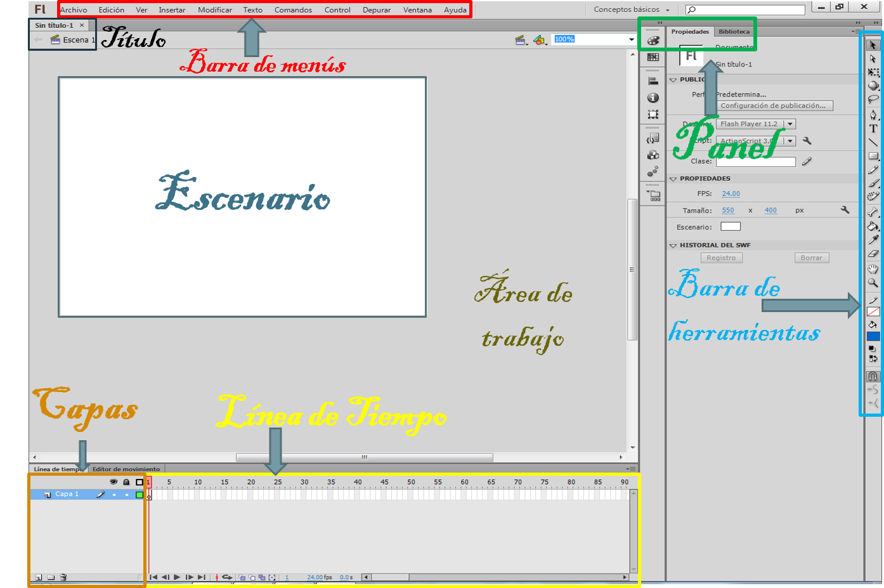Open the Texto menu in the menu bar
The image size is (884, 588).
(x=252, y=10)
